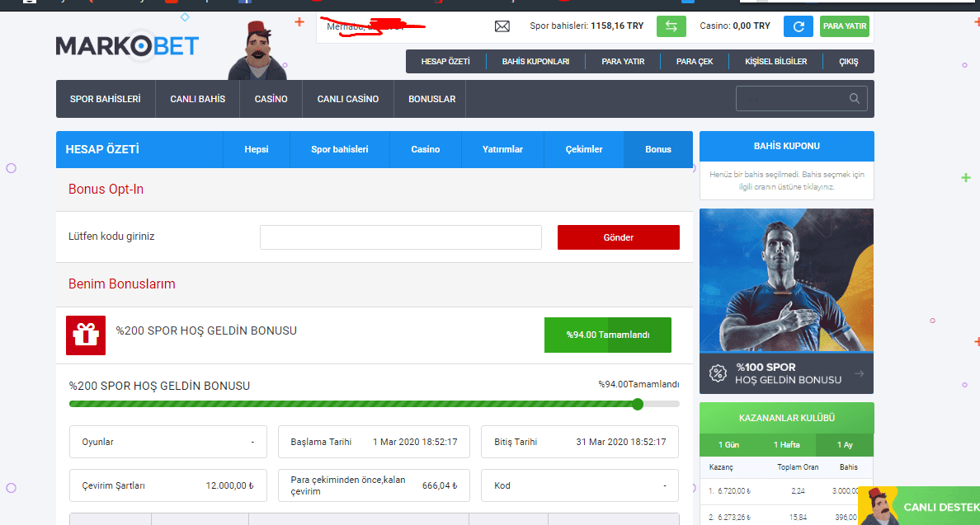Switch to Spor bahisleri tab

click(339, 149)
